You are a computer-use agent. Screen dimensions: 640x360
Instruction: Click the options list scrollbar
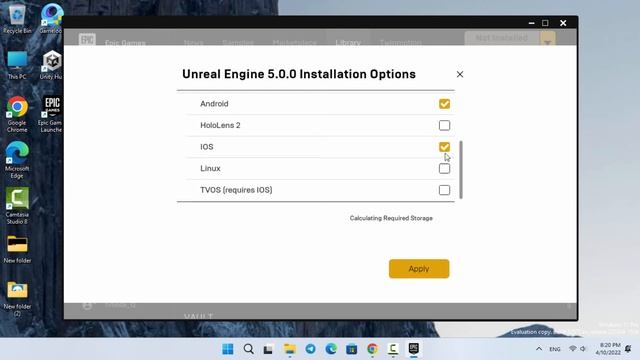pos(461,170)
